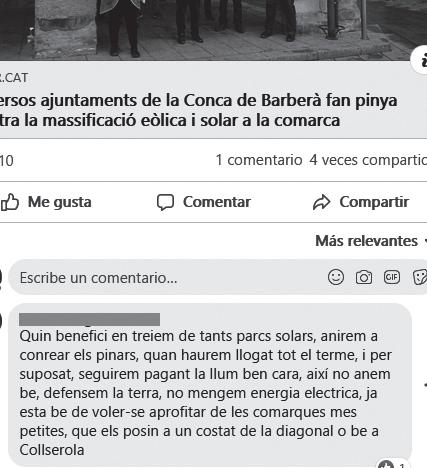Viewport: 427px width, 468px height.
Task: Open the sticker picker icon
Action: coord(420,277)
